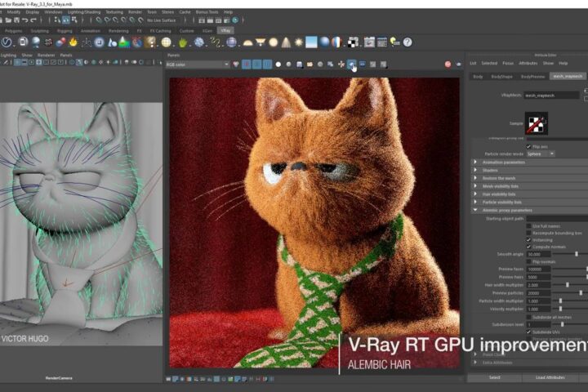Open the Render menu
The image size is (588, 392).
click(x=135, y=12)
